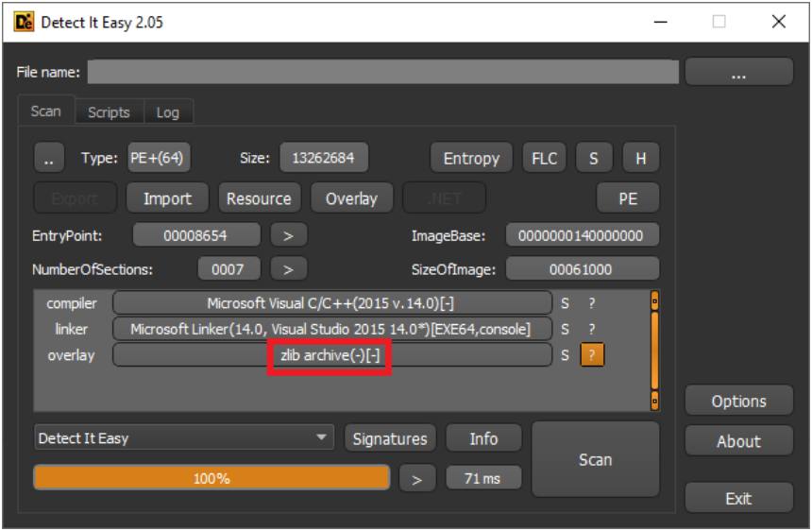Start the Scan with the large button
812x531 pixels.
tap(596, 459)
